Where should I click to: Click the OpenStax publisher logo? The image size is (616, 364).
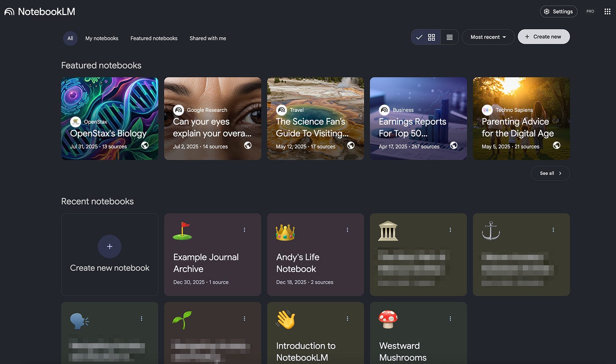(x=76, y=122)
